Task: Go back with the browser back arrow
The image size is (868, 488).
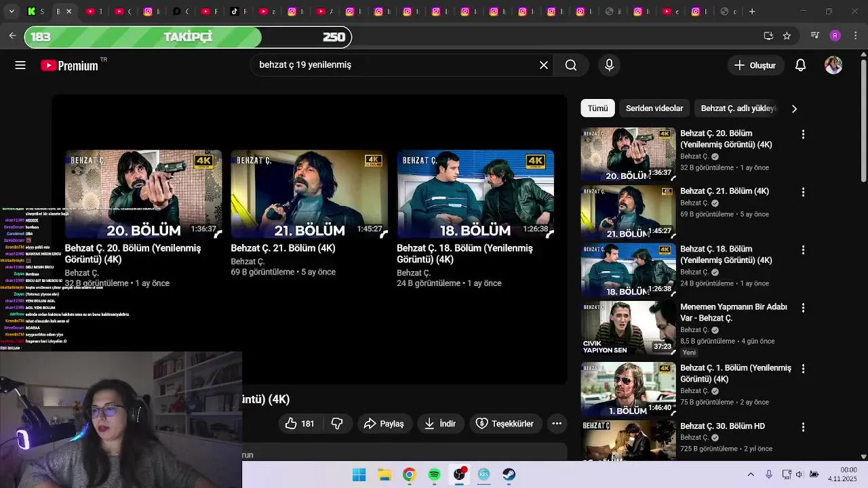Action: click(12, 36)
